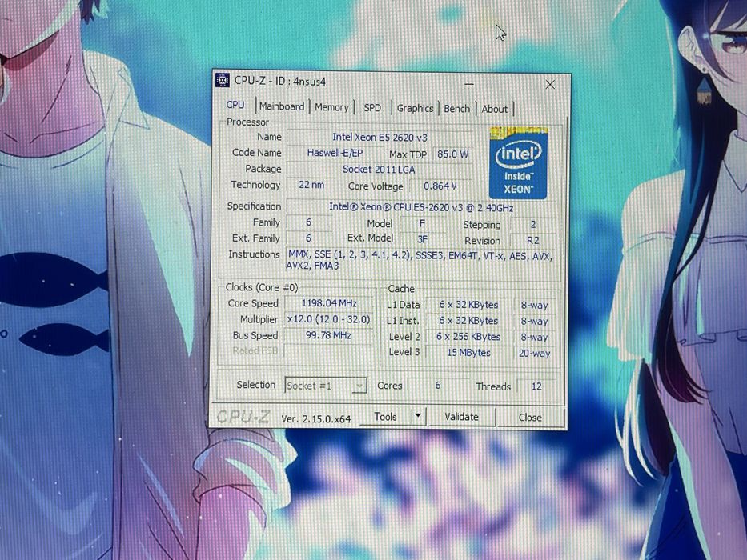The width and height of the screenshot is (747, 560).
Task: Click the Instructions list text
Action: pyautogui.click(x=420, y=261)
